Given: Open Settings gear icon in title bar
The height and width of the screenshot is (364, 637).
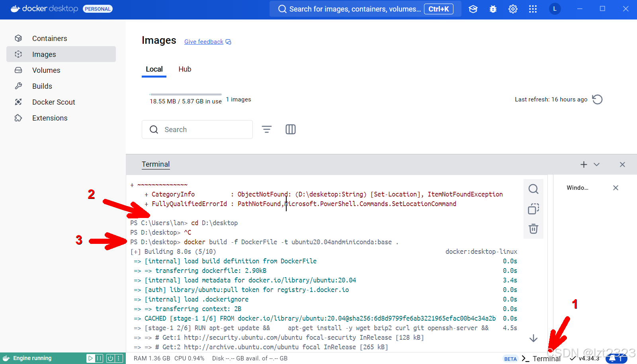Looking at the screenshot, I should pyautogui.click(x=513, y=9).
